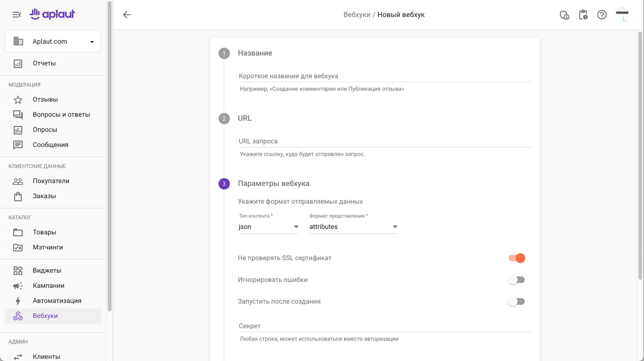This screenshot has width=644, height=361.
Task: Focus the URL запроса input field
Action: coord(385,141)
